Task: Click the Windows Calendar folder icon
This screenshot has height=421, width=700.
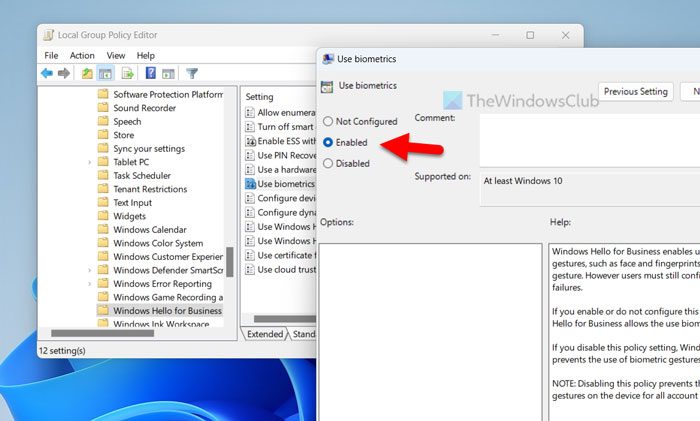Action: click(x=103, y=229)
